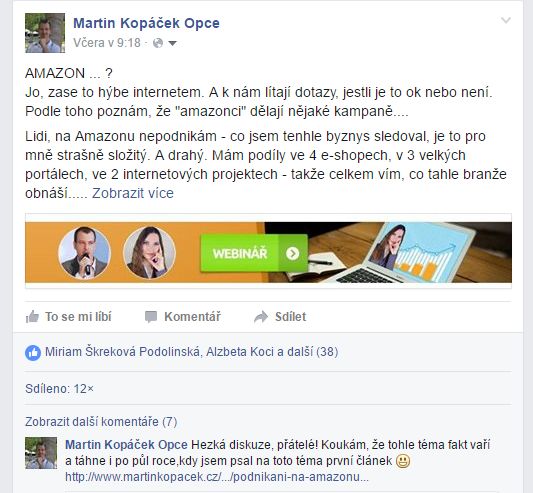Click the Včera v 9:18 timestamp
The height and width of the screenshot is (493, 533).
107,43
